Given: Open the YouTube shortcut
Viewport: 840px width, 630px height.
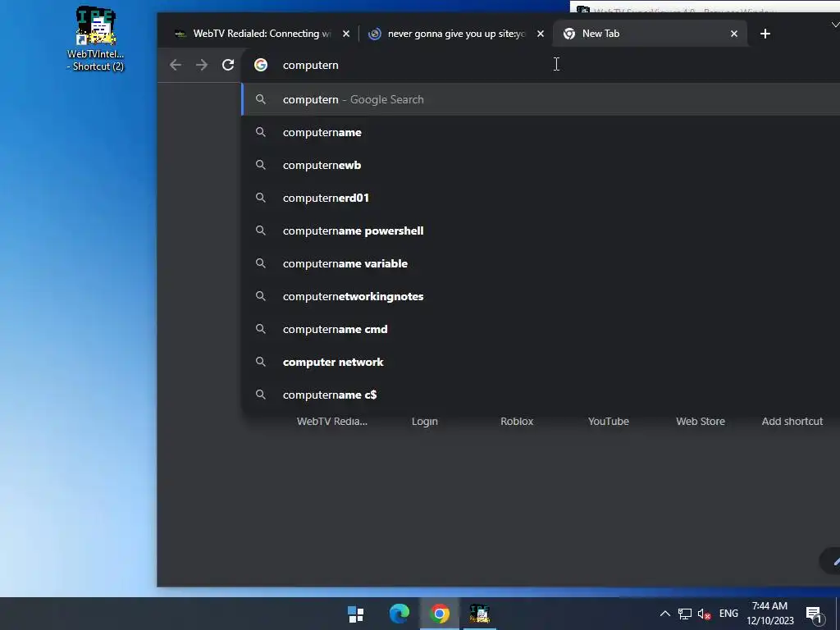Looking at the screenshot, I should coord(609,422).
